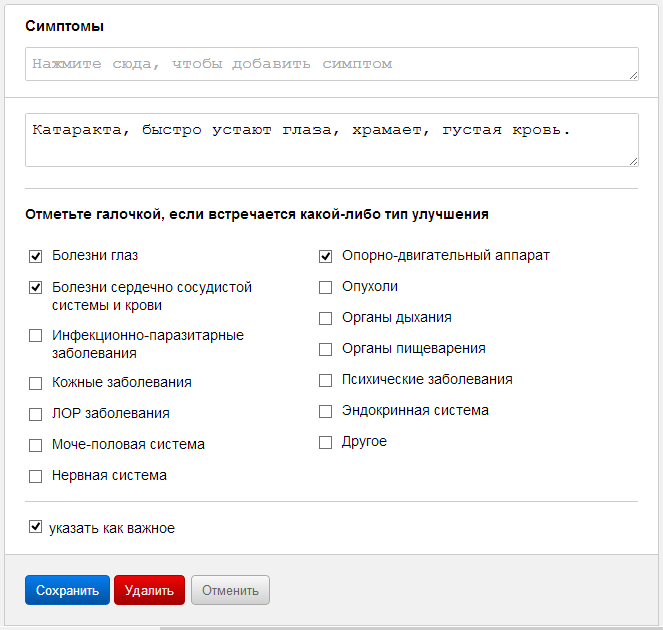Uncheck 'Опорно-двигательный аппарат' checkbox
This screenshot has height=630, width=663.
[x=325, y=256]
